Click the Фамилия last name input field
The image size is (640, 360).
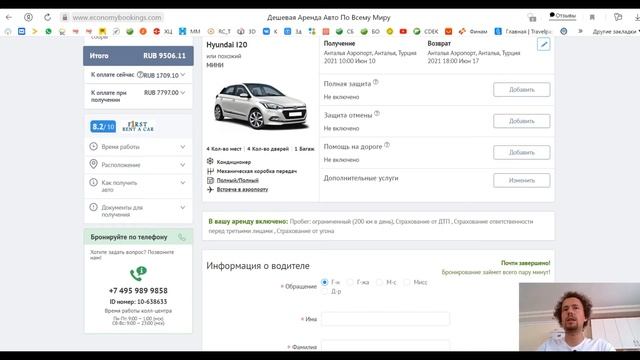385,346
